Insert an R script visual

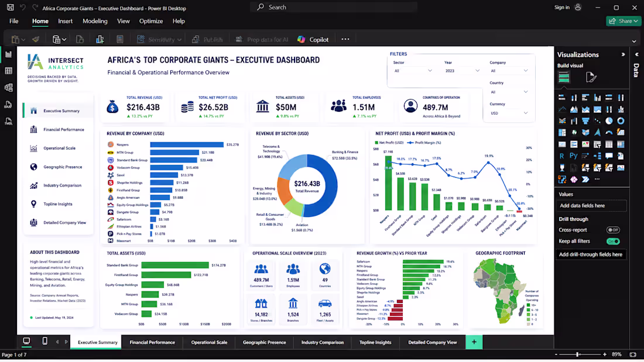tap(562, 156)
